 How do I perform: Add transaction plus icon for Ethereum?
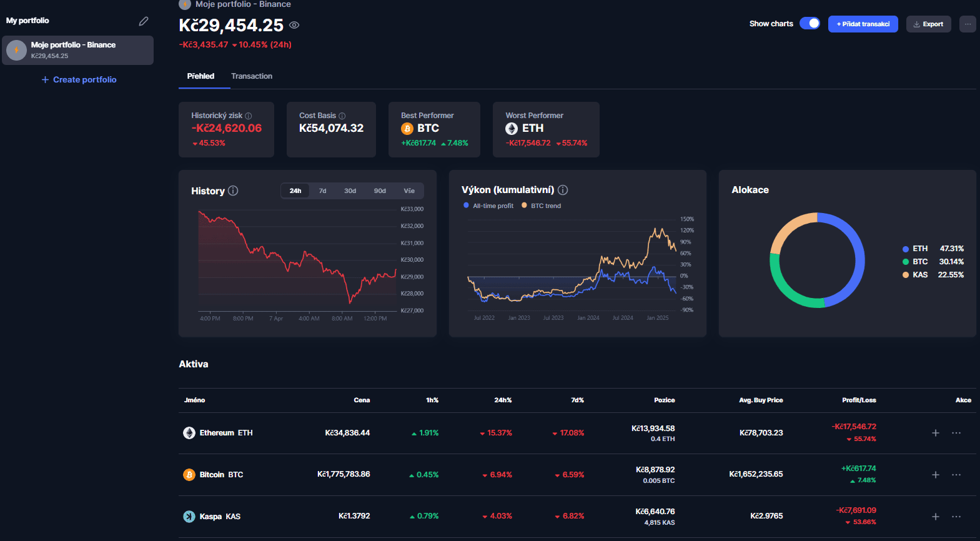coord(936,433)
